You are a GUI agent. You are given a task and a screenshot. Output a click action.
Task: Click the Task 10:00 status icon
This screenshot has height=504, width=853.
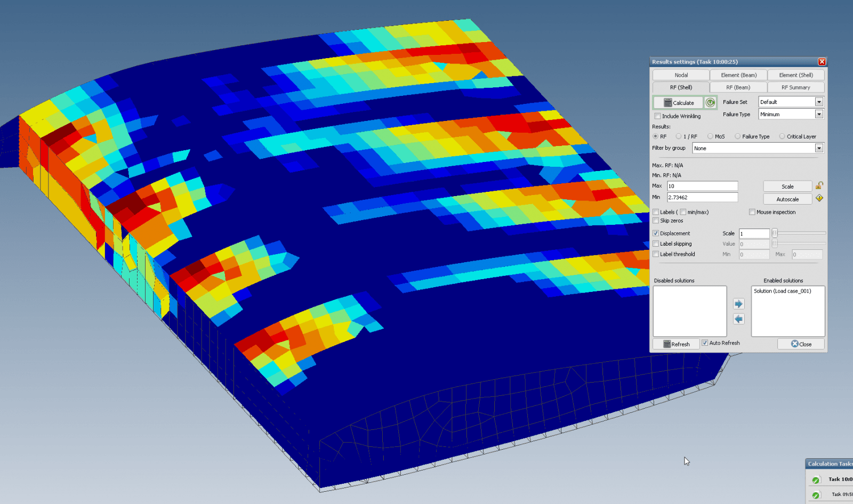[x=816, y=480]
